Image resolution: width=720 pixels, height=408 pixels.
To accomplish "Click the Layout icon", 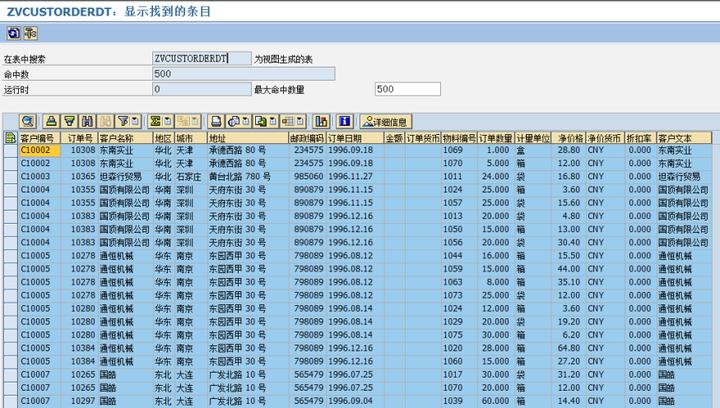I will pyautogui.click(x=288, y=121).
